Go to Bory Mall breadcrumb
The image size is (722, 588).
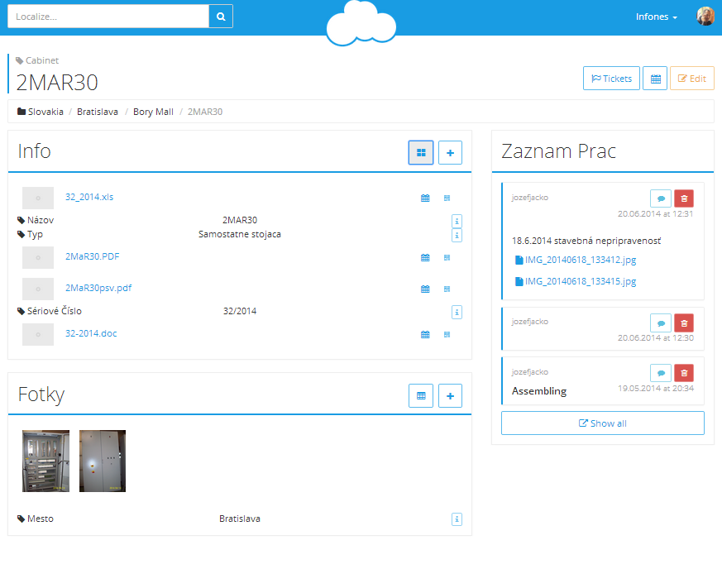pyautogui.click(x=153, y=112)
